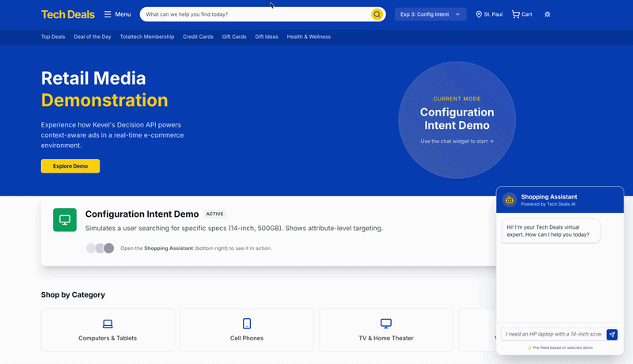Open Gift Cards link
This screenshot has height=364, width=633.
click(x=234, y=36)
